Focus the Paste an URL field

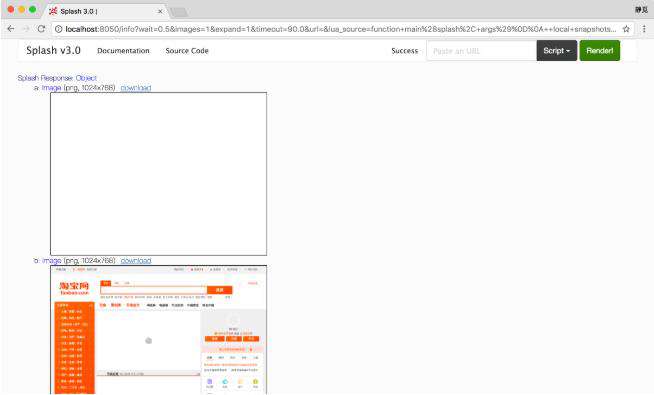pyautogui.click(x=481, y=51)
